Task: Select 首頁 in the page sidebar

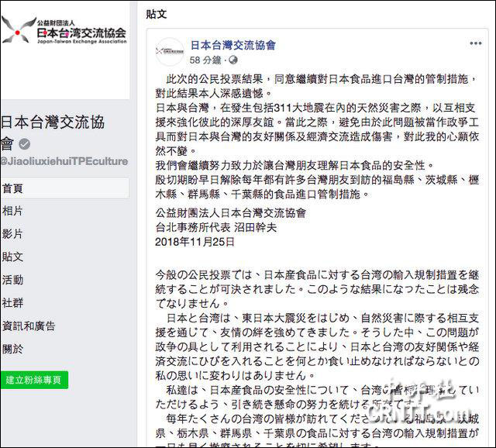Action: (x=65, y=188)
